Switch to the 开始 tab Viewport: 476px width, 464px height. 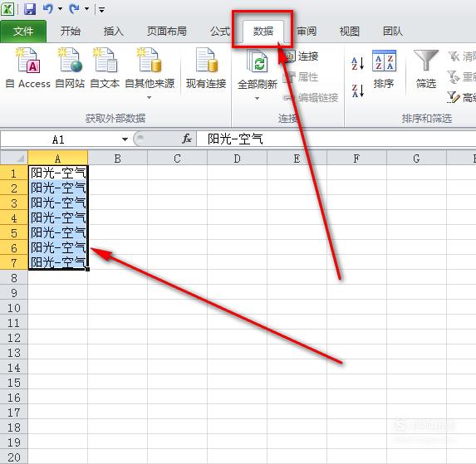[70, 32]
